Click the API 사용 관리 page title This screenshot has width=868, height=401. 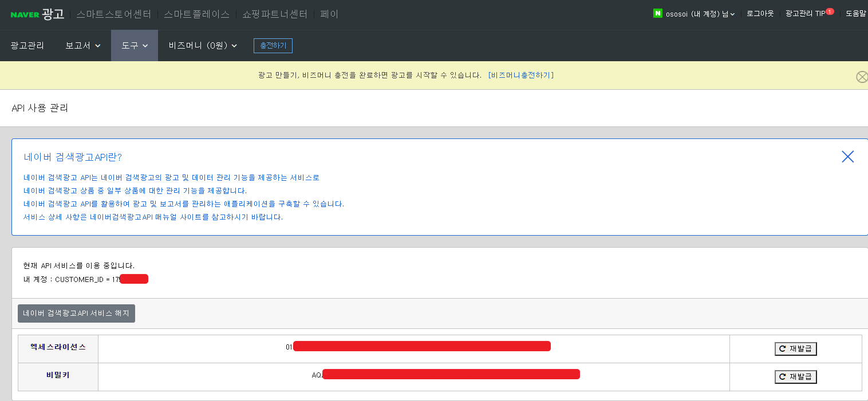(x=40, y=108)
